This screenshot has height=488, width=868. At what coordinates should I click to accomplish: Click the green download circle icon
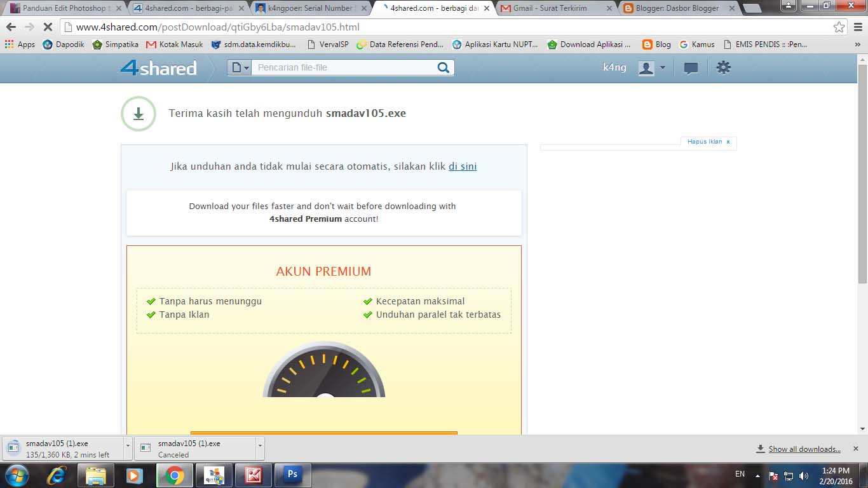tap(139, 114)
